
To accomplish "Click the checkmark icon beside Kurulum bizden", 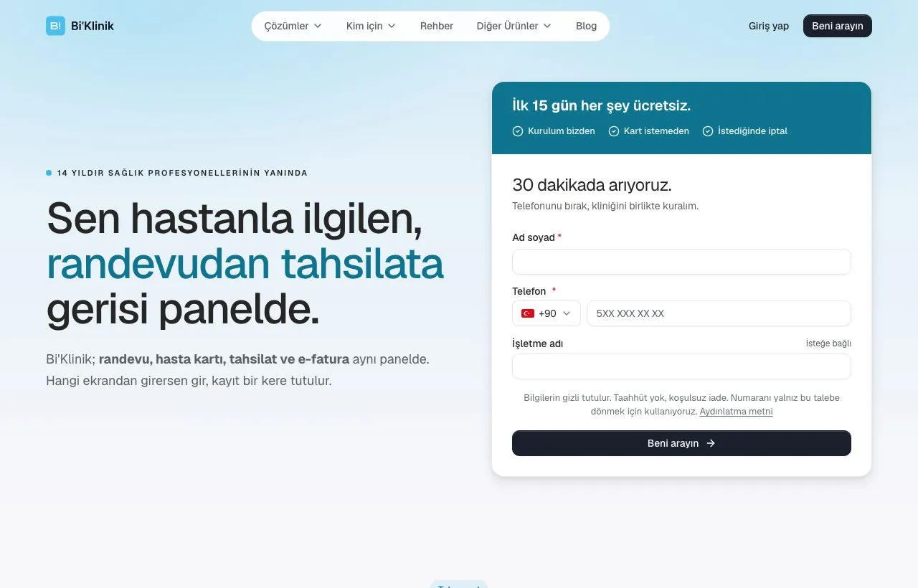I will click(518, 131).
